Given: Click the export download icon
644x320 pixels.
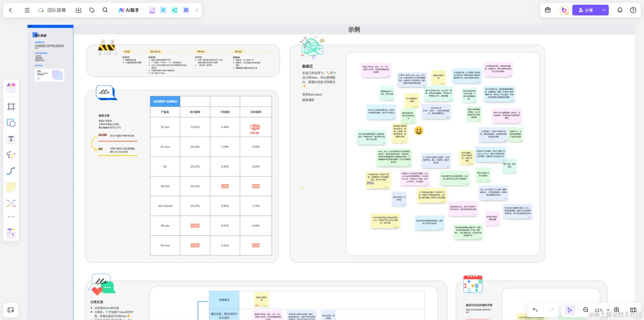Looking at the screenshot, I should click(x=78, y=10).
